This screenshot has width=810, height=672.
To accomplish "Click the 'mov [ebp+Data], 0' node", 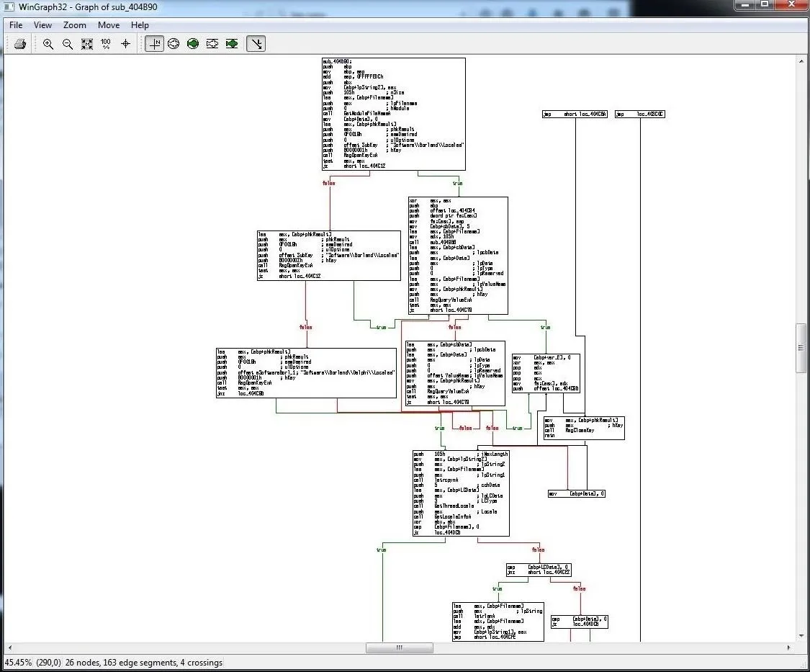I will [x=577, y=493].
